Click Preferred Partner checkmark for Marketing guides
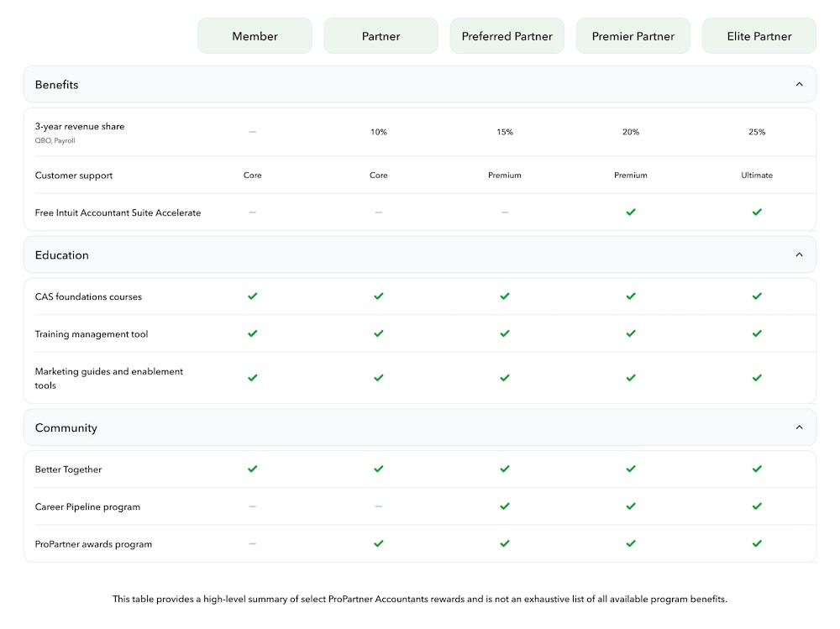This screenshot has height=629, width=840. (505, 378)
